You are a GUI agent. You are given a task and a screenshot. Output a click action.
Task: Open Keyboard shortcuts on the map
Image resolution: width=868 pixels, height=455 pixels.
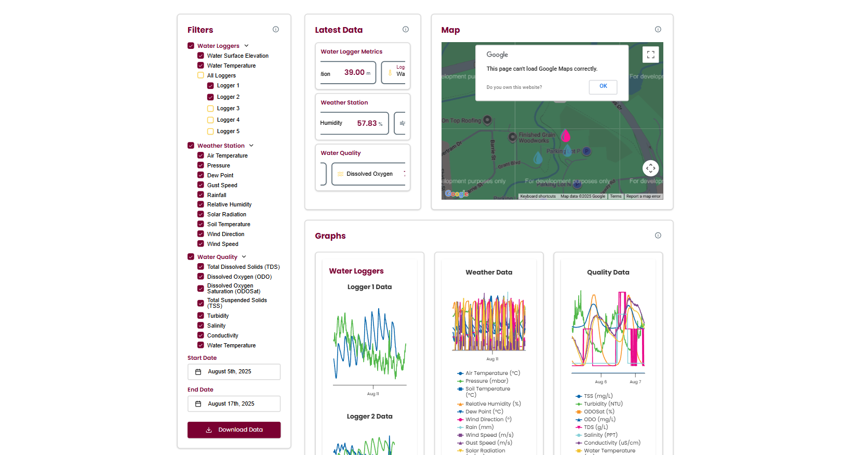538,197
